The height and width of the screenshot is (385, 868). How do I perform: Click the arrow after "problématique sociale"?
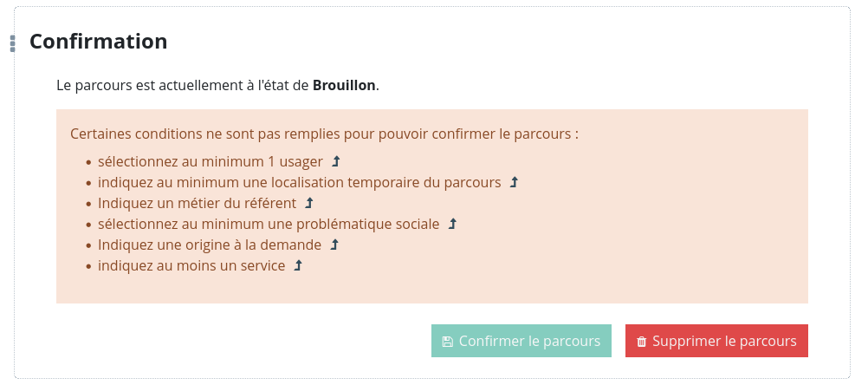click(x=452, y=224)
